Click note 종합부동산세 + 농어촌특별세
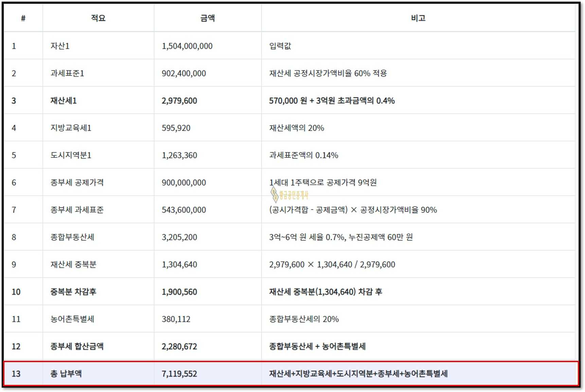Viewport: 585px width, 392px height. coord(317,347)
